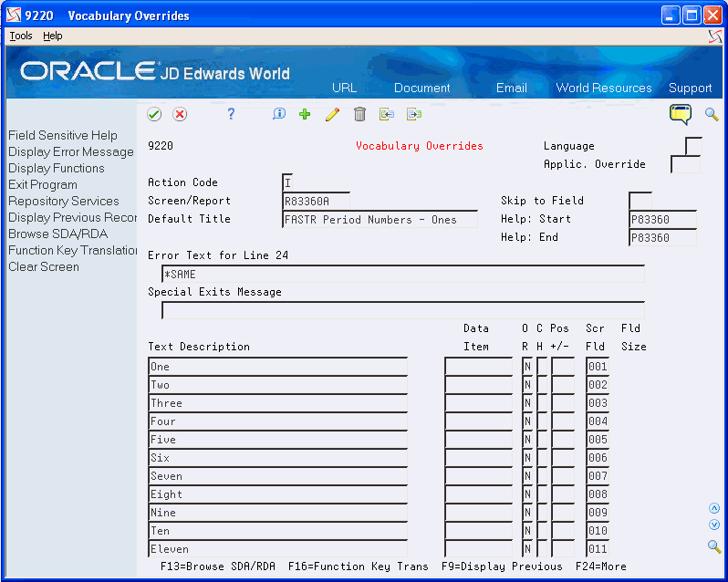728x582 pixels.
Task: Open the Document header link
Action: (x=422, y=88)
